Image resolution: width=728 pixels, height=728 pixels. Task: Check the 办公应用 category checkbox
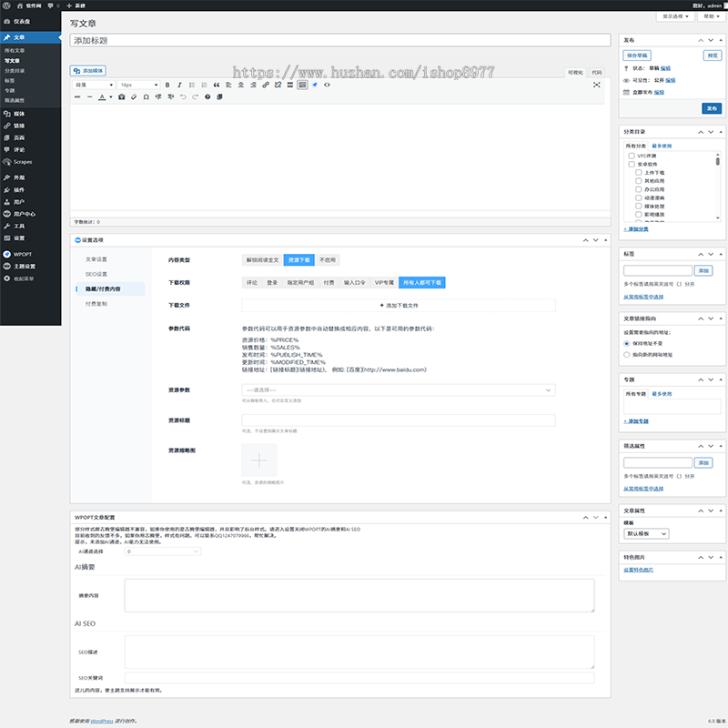tap(639, 189)
